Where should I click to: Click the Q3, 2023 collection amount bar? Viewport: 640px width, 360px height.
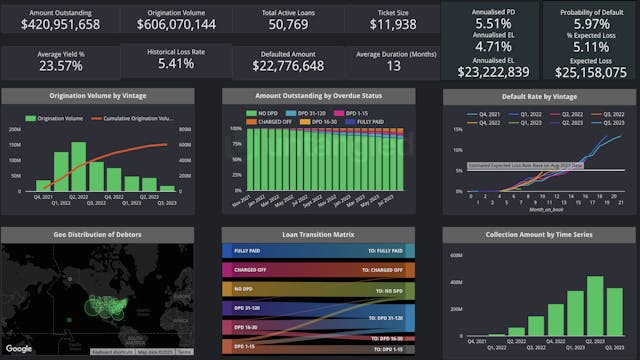pyautogui.click(x=615, y=312)
